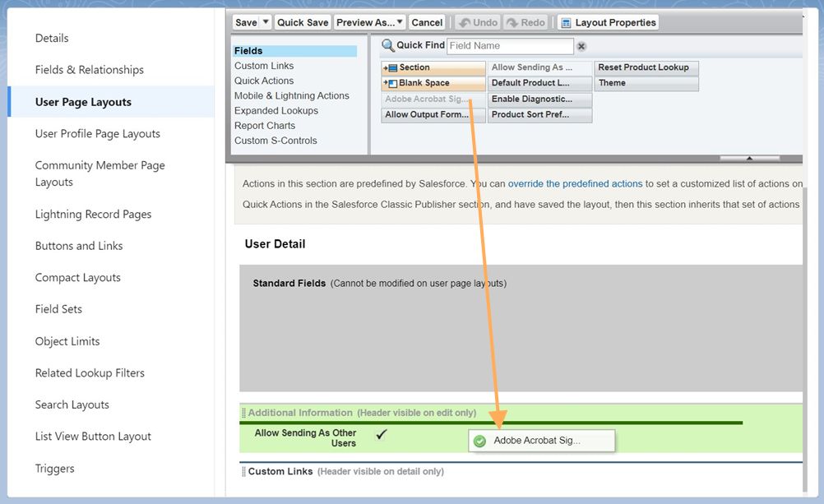Collapse the palette using the up-arrow handle

[749, 158]
